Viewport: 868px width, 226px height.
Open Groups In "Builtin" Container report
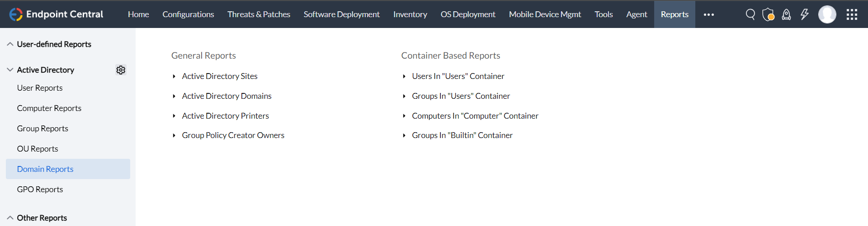[462, 135]
